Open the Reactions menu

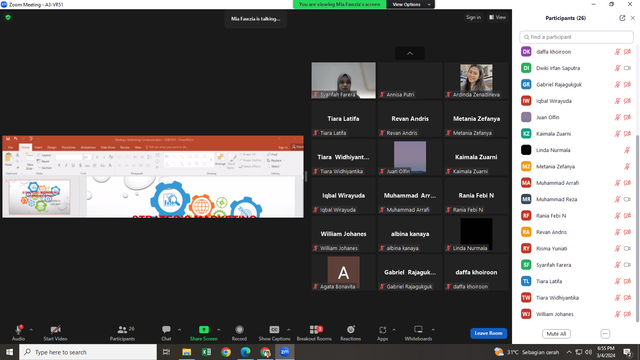[351, 332]
